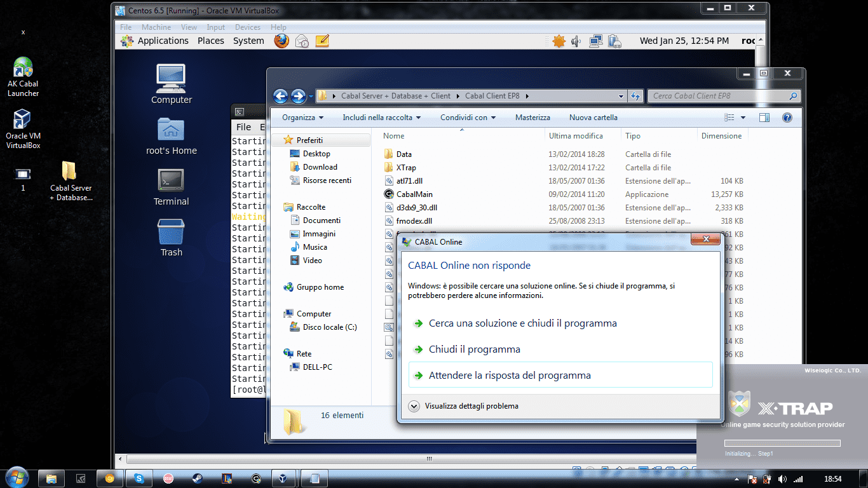Screen dimensions: 868x488
Task: Select the XTrap folder in the file list
Action: pyautogui.click(x=406, y=168)
